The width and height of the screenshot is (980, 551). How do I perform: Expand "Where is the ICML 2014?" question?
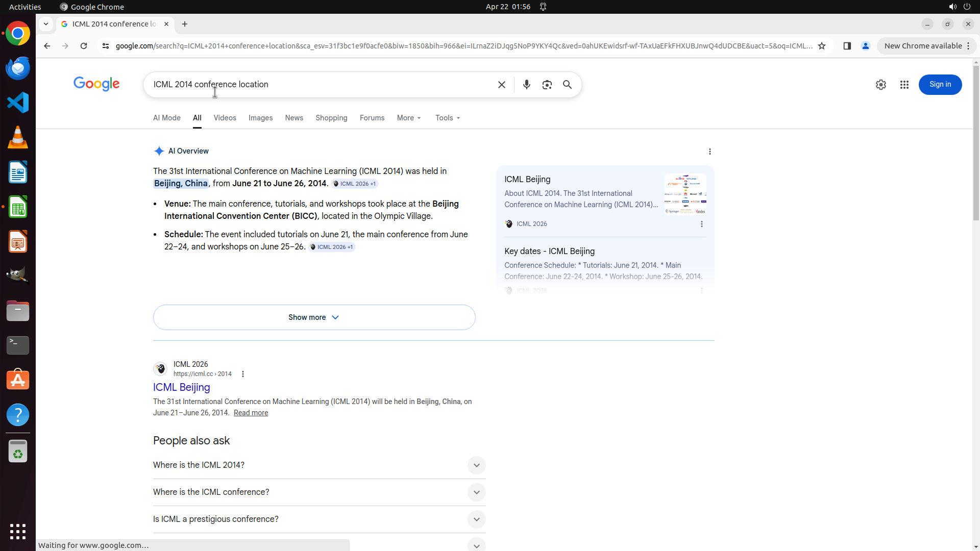click(476, 465)
